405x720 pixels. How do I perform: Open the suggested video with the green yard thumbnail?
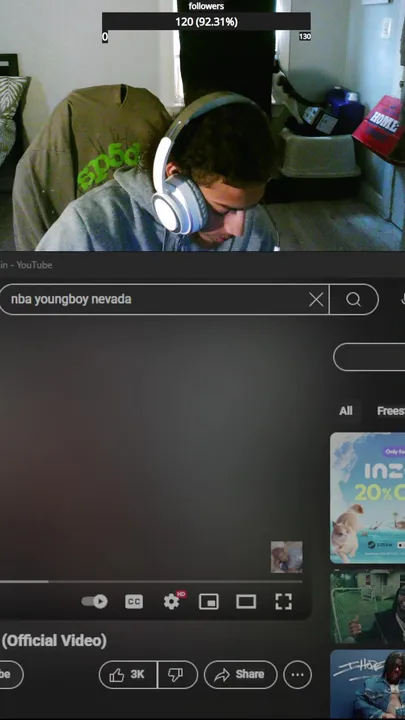(367, 606)
